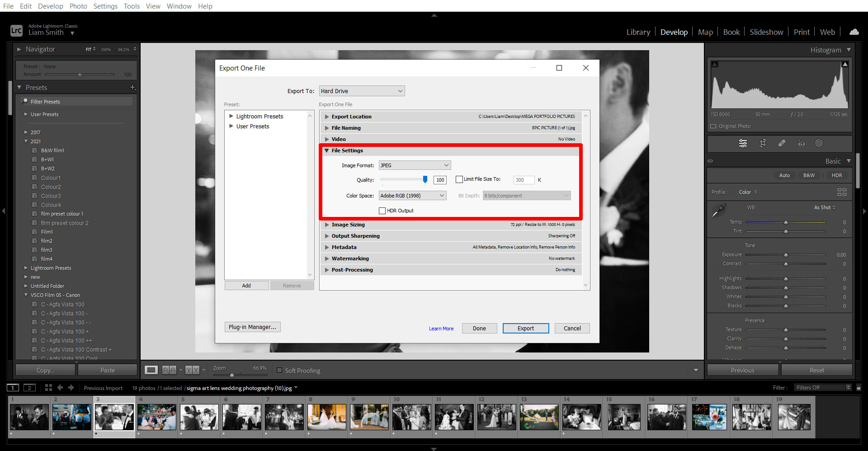Click the Learn More link
The image size is (868, 451).
(441, 328)
